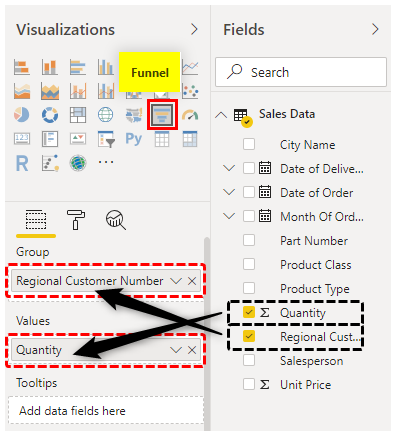Image resolution: width=396 pixels, height=436 pixels.
Task: Check the Month Of Order field
Action: click(x=249, y=216)
